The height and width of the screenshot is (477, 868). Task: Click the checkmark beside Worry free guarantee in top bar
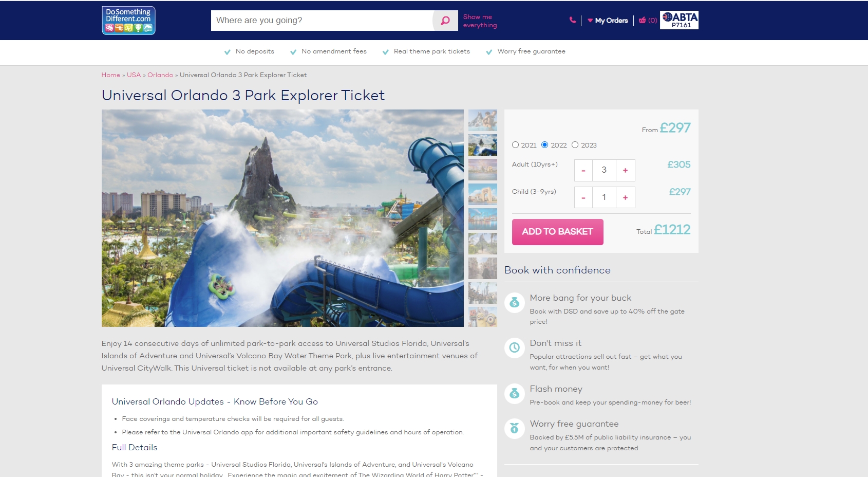coord(489,52)
